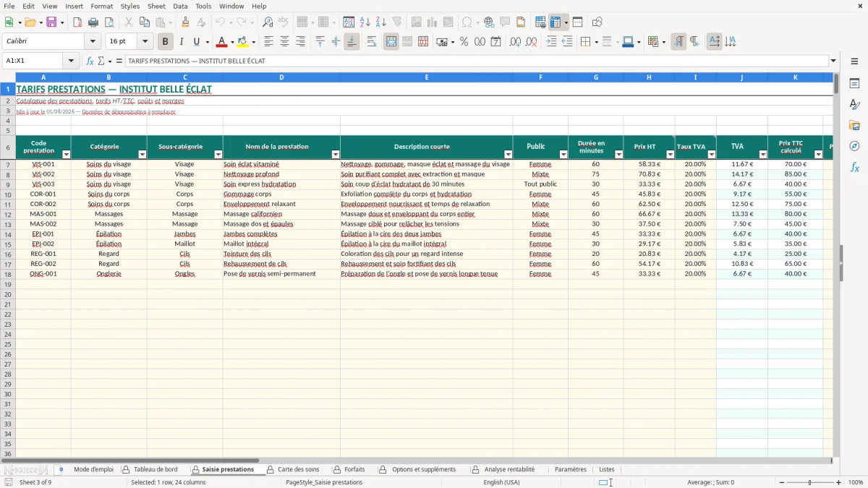Apply yellow background color swatch
This screenshot has width=868, height=488.
[243, 42]
